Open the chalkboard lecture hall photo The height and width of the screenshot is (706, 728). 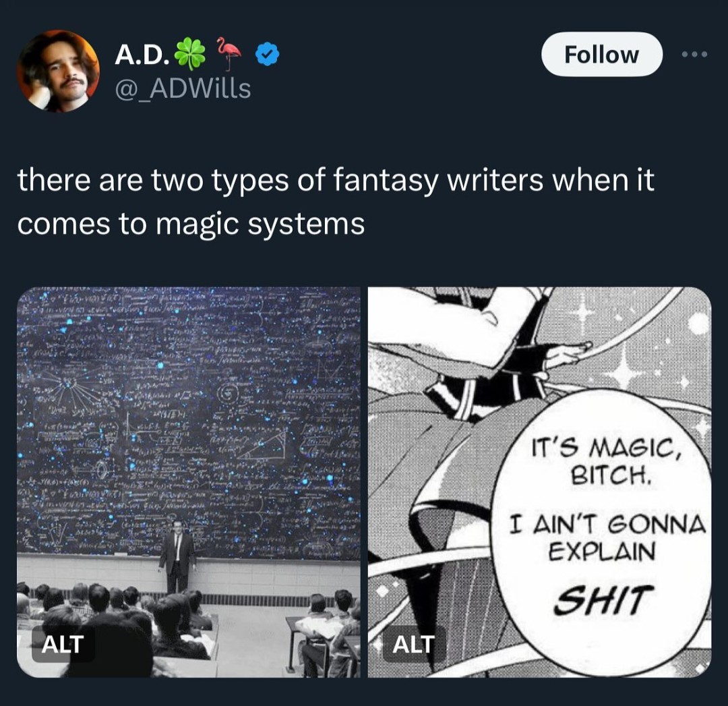click(189, 482)
